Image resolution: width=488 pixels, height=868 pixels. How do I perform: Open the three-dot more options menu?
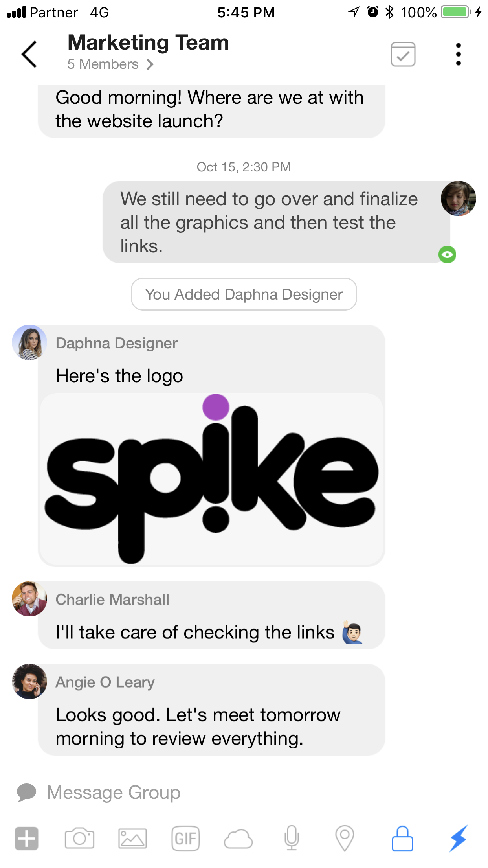[x=458, y=54]
